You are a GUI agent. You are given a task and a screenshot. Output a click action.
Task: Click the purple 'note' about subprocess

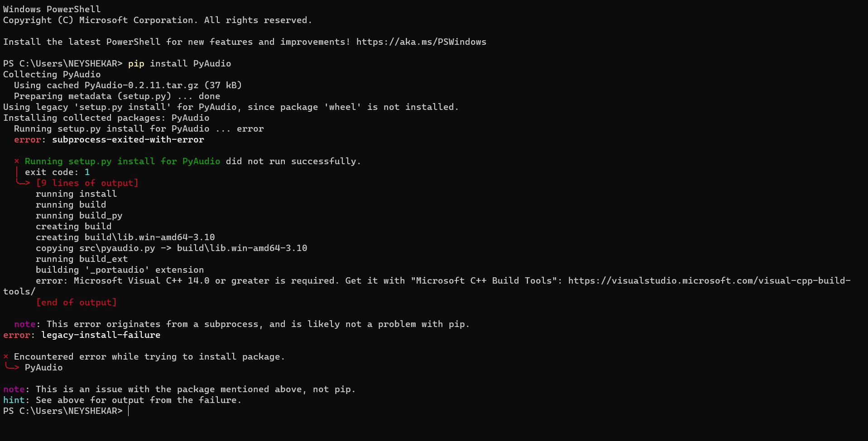coord(25,324)
